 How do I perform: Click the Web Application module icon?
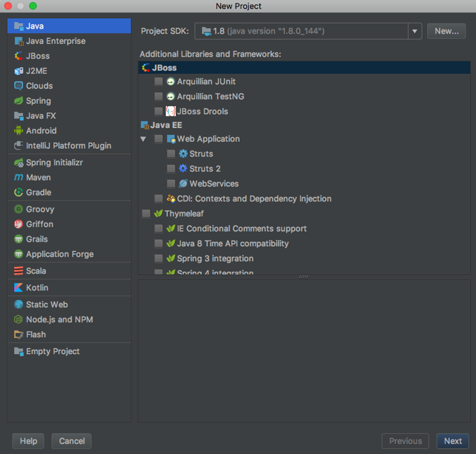[x=171, y=139]
